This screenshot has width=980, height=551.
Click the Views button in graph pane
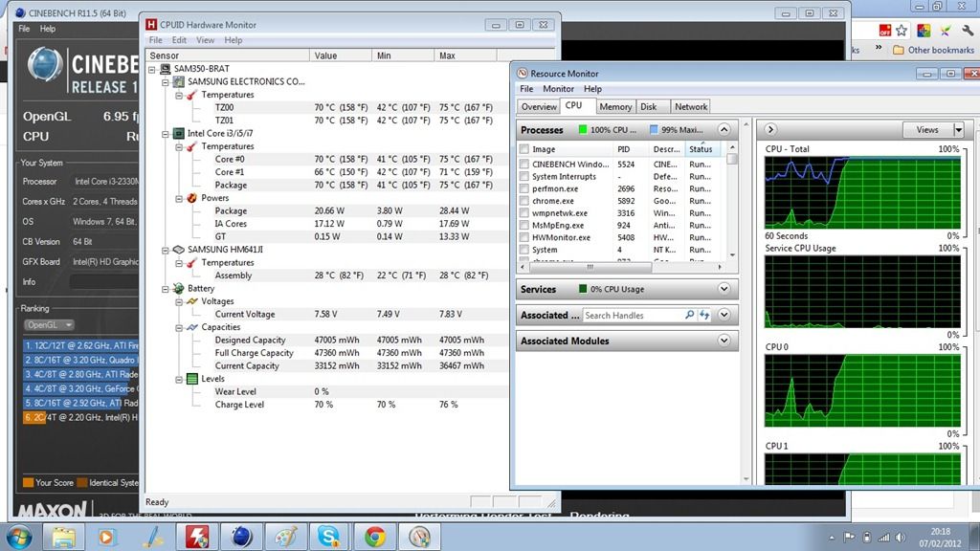tap(927, 129)
